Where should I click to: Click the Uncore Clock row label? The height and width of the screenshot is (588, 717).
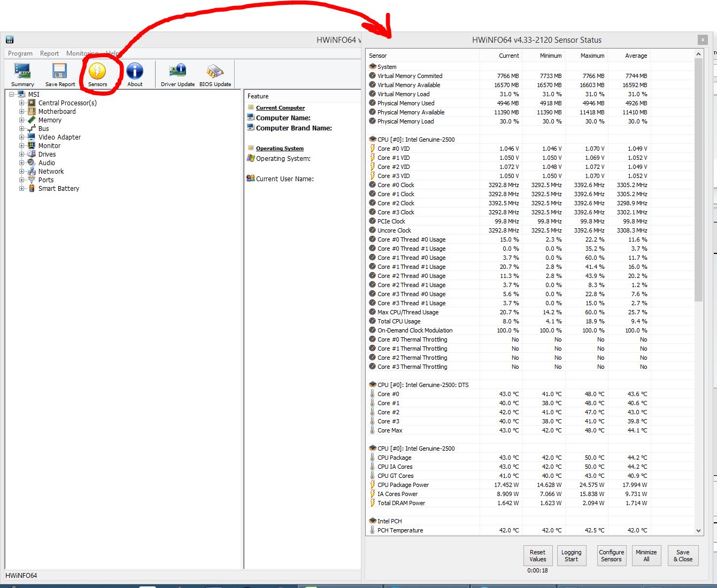click(x=394, y=230)
